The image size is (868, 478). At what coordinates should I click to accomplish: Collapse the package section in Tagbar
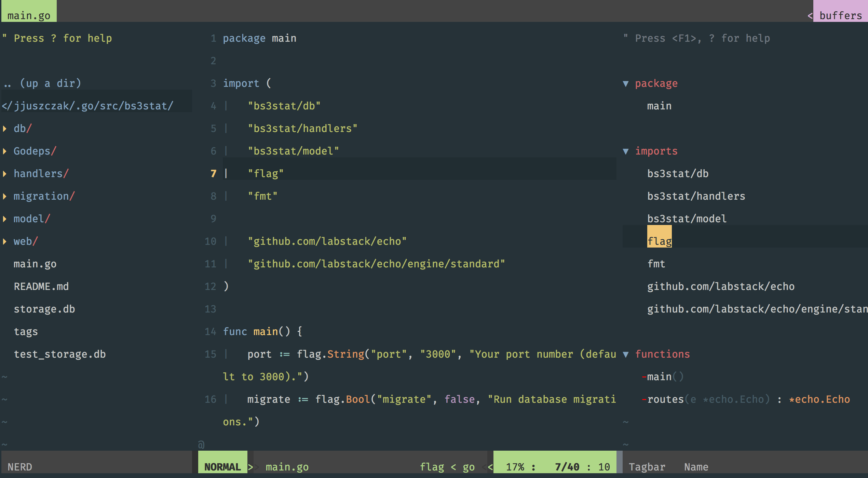626,84
